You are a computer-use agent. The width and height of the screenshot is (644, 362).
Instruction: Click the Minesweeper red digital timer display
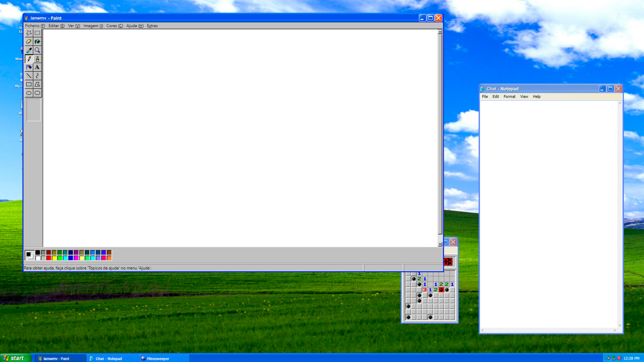click(x=448, y=262)
